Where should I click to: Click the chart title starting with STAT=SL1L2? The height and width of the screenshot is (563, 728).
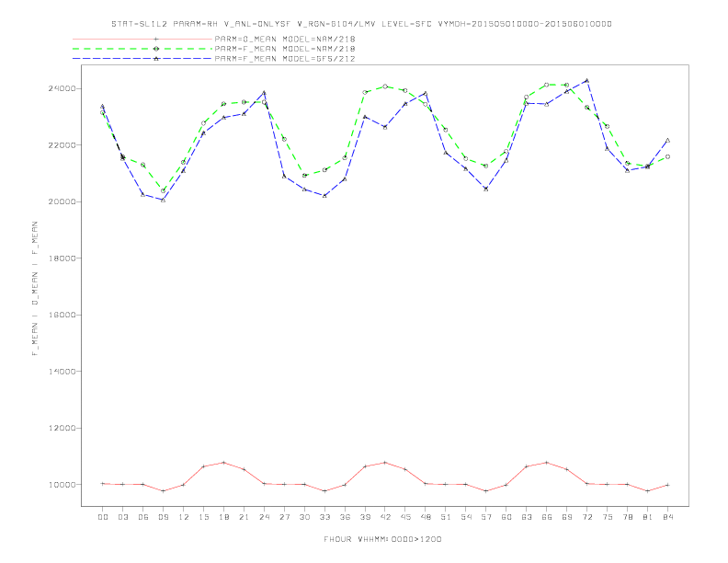pyautogui.click(x=361, y=24)
